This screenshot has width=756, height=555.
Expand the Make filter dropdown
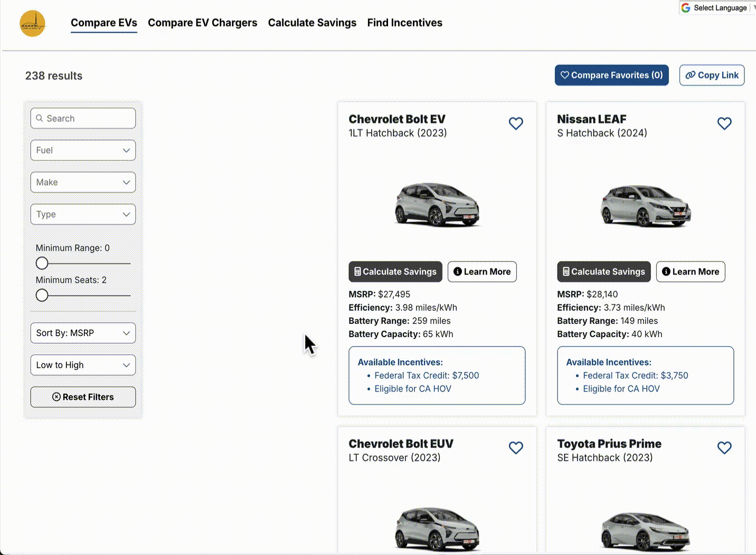(83, 183)
